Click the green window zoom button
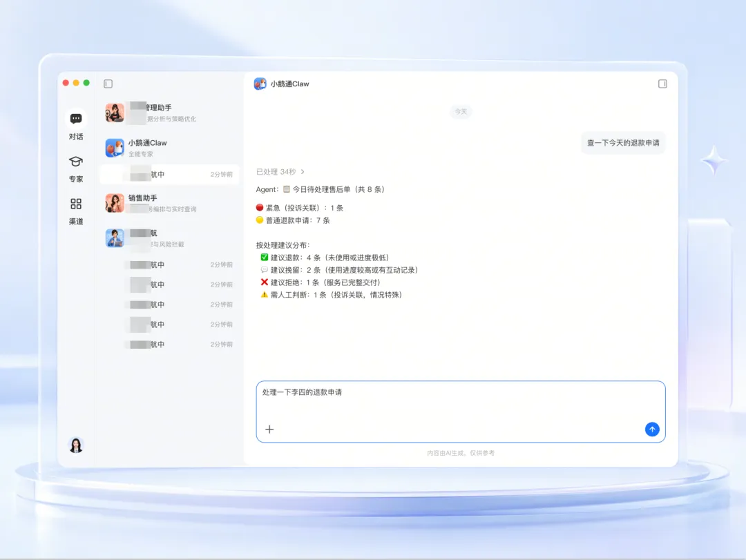 86,83
